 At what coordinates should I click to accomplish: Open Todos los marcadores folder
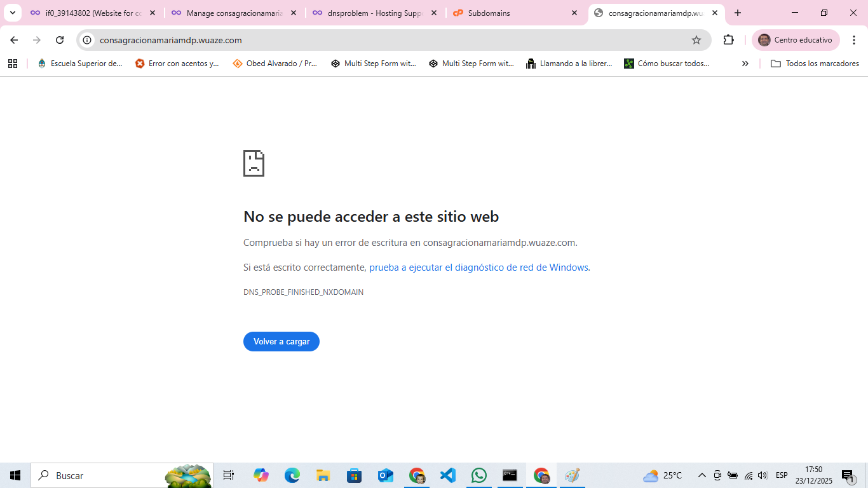815,64
